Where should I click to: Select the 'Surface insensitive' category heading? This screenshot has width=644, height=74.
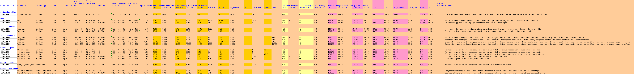click(x=8, y=12)
